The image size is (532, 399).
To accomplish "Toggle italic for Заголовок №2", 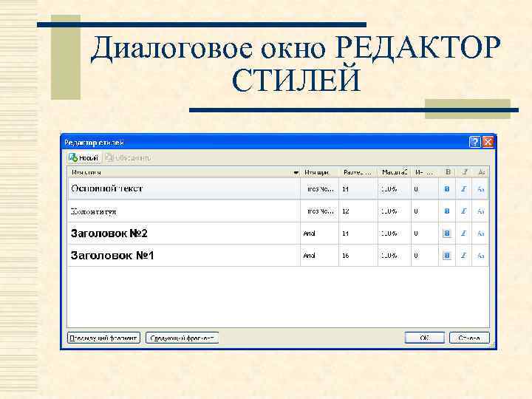I will (464, 233).
